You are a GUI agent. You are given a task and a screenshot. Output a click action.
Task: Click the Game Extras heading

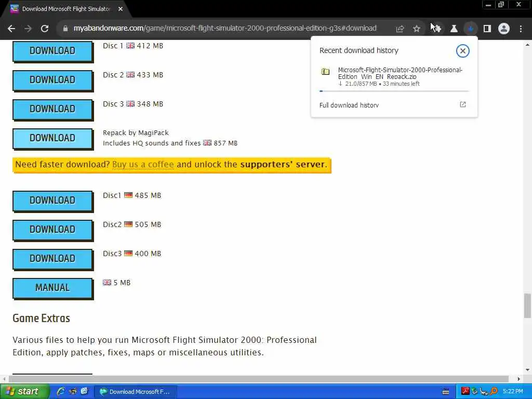tap(42, 318)
